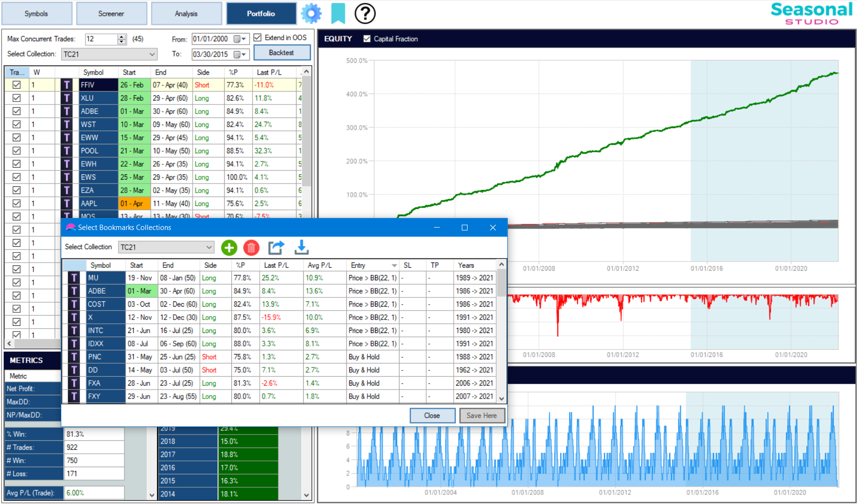The height and width of the screenshot is (504, 857).
Task: Uncheck the FFIV trade checkbox
Action: click(17, 85)
